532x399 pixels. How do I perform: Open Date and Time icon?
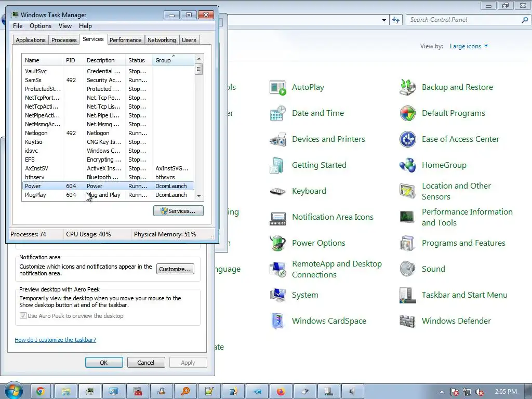278,113
